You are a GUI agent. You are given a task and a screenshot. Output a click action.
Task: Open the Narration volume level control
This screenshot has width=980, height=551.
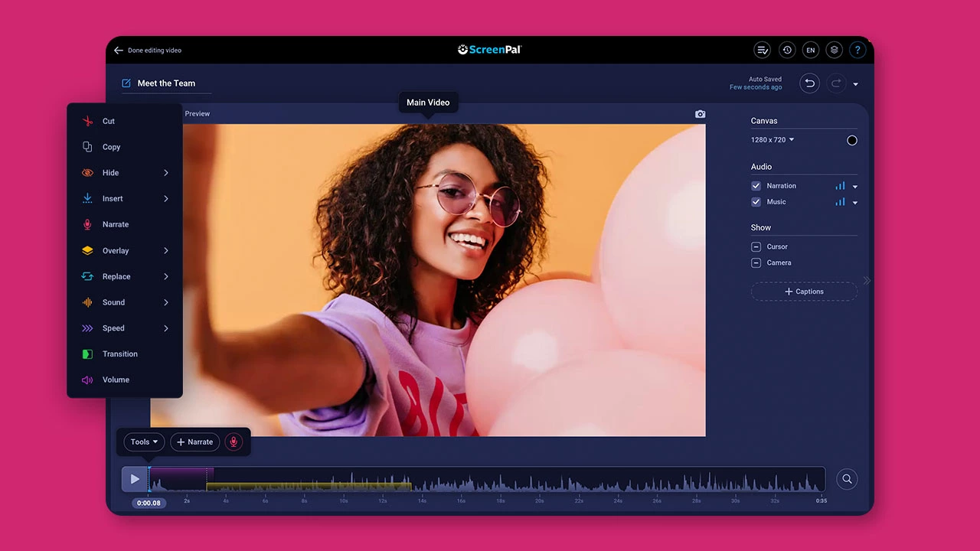(x=840, y=185)
